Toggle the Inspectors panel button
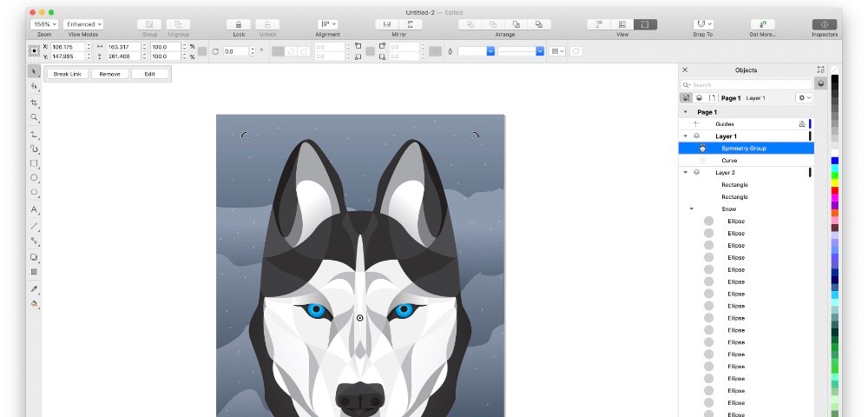 click(x=825, y=24)
